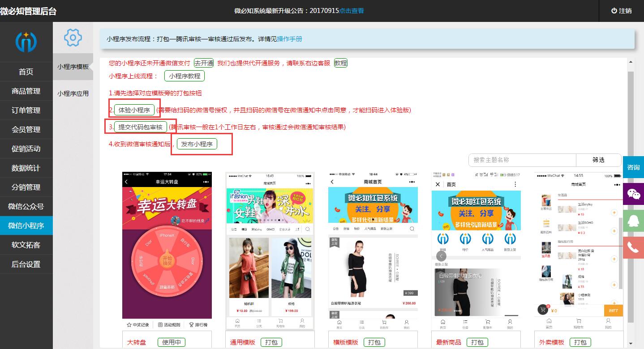Open 后台设置 menu
This screenshot has width=644, height=349.
pos(26,264)
